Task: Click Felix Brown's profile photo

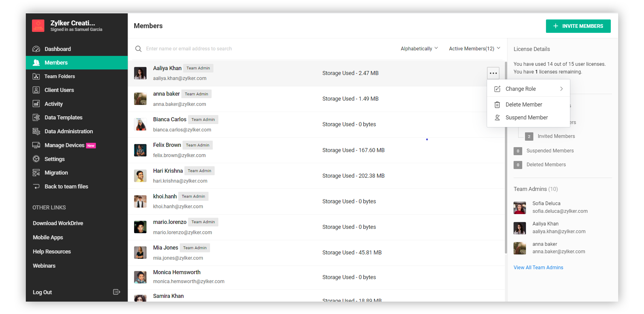Action: (x=140, y=150)
